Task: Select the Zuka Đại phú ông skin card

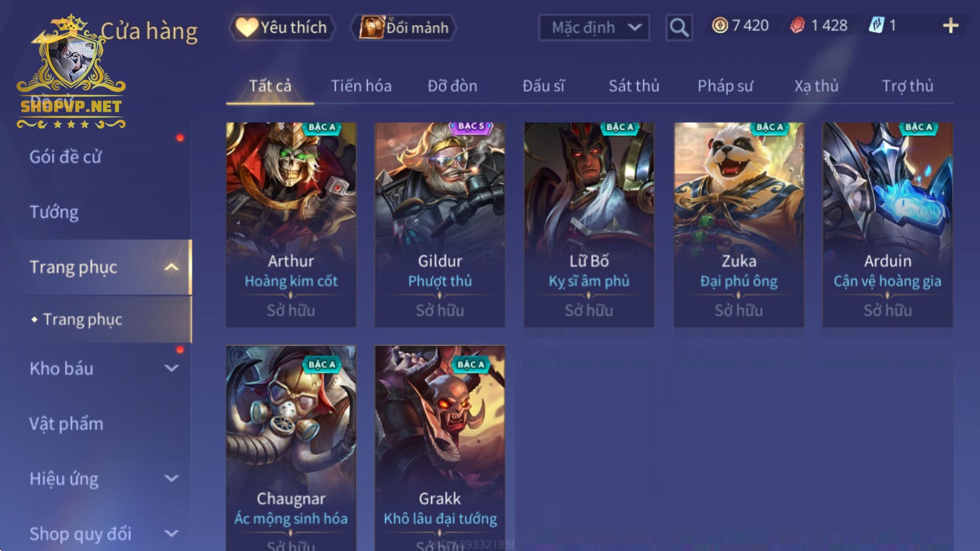Action: (x=738, y=225)
